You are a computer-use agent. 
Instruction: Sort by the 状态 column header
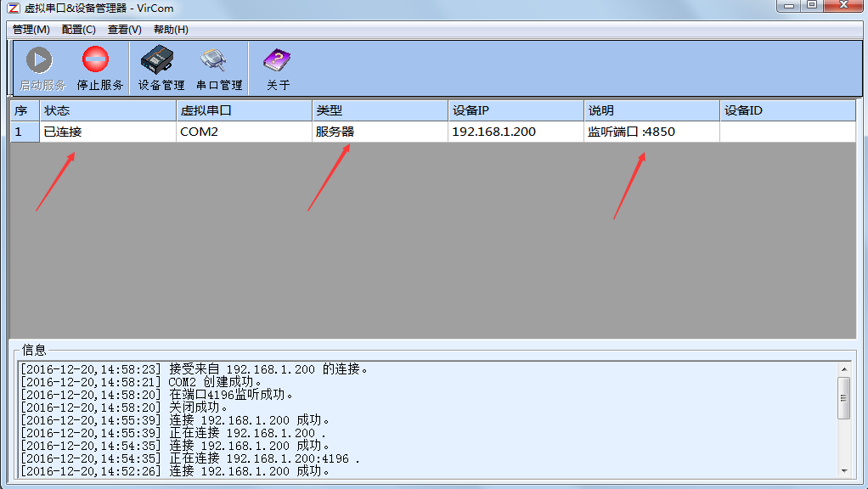click(107, 111)
